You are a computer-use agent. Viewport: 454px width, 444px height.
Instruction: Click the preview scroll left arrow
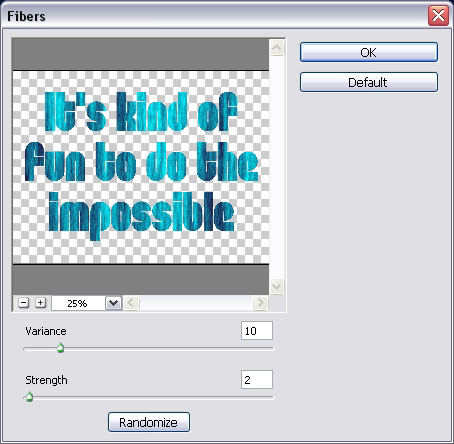[x=131, y=303]
